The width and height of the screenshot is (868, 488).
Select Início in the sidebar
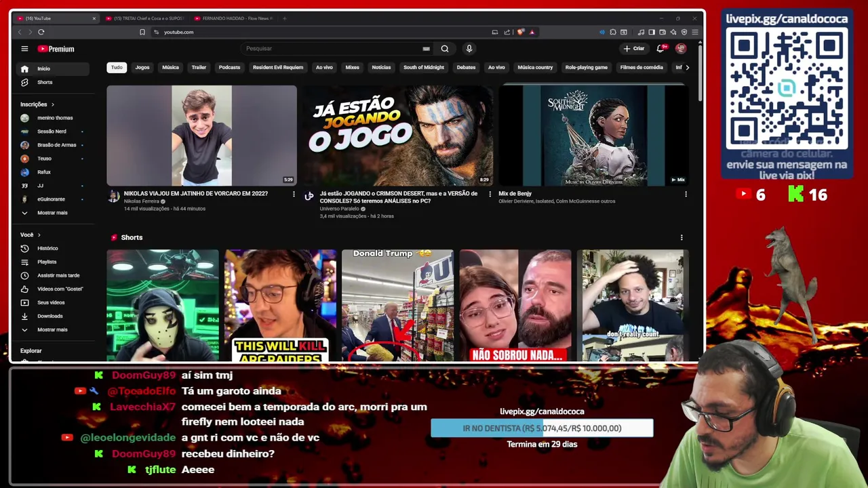53,68
